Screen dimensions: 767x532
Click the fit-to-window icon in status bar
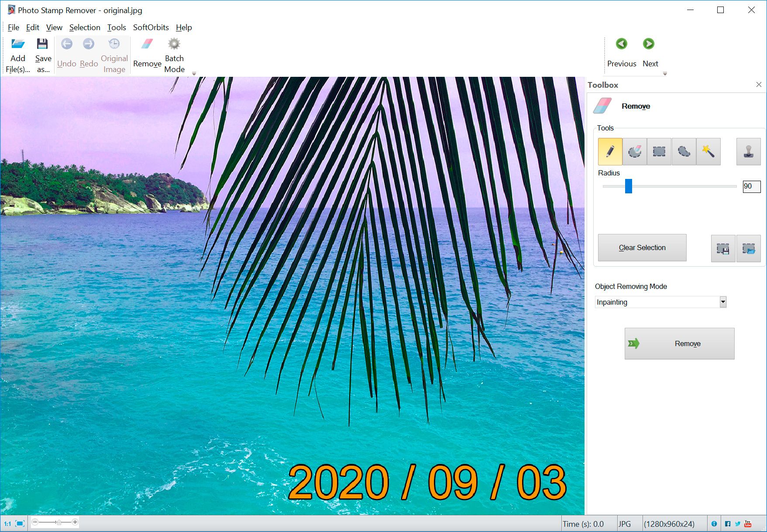(x=19, y=523)
